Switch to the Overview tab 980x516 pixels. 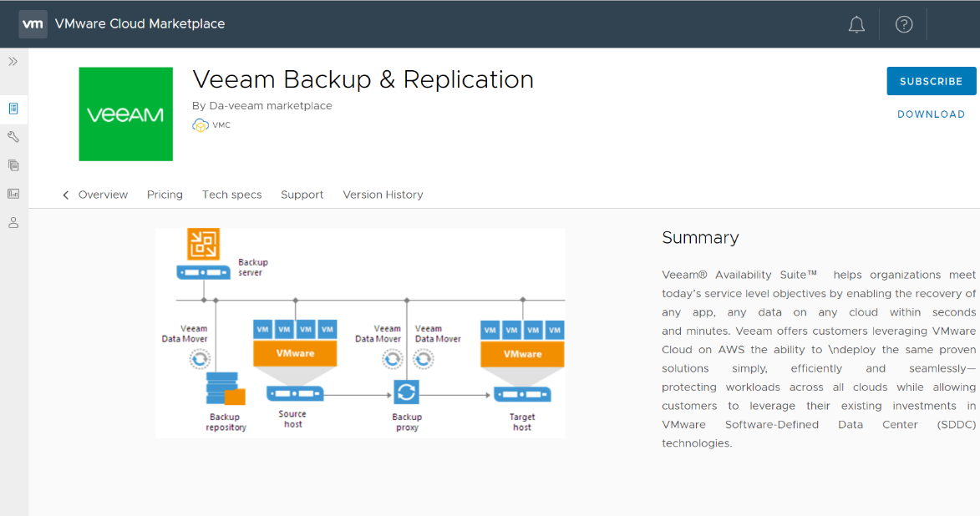click(103, 195)
